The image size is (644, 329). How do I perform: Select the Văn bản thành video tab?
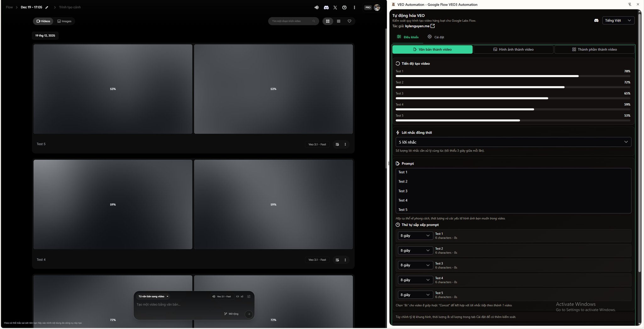(x=432, y=50)
